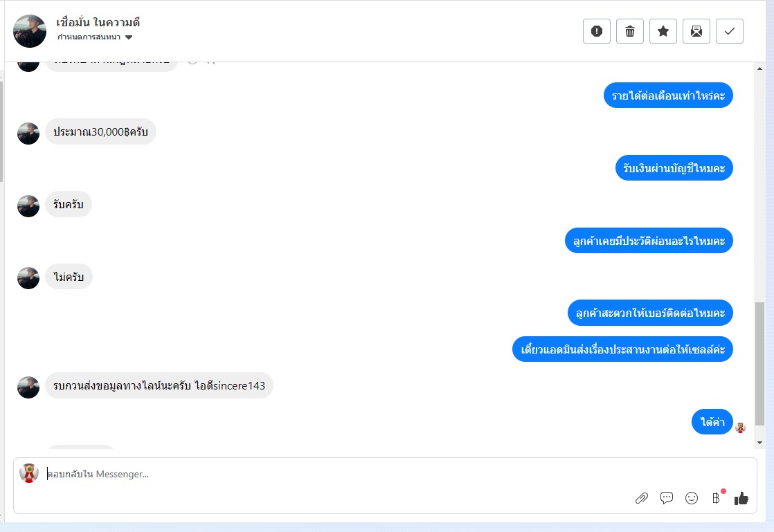774x532 pixels.
Task: Open the กำหนดการสนทนา conversation assignment label
Action: [x=89, y=37]
